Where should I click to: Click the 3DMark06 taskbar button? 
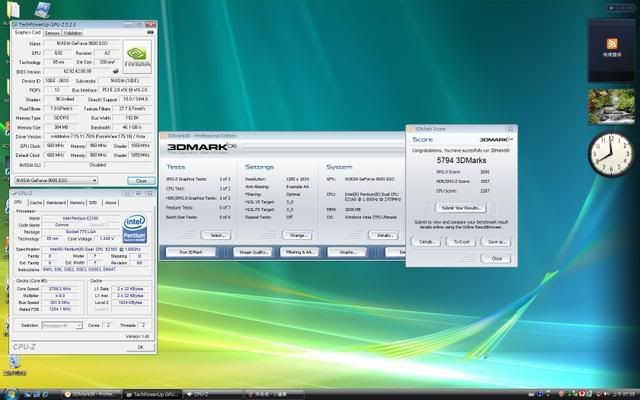(91, 395)
